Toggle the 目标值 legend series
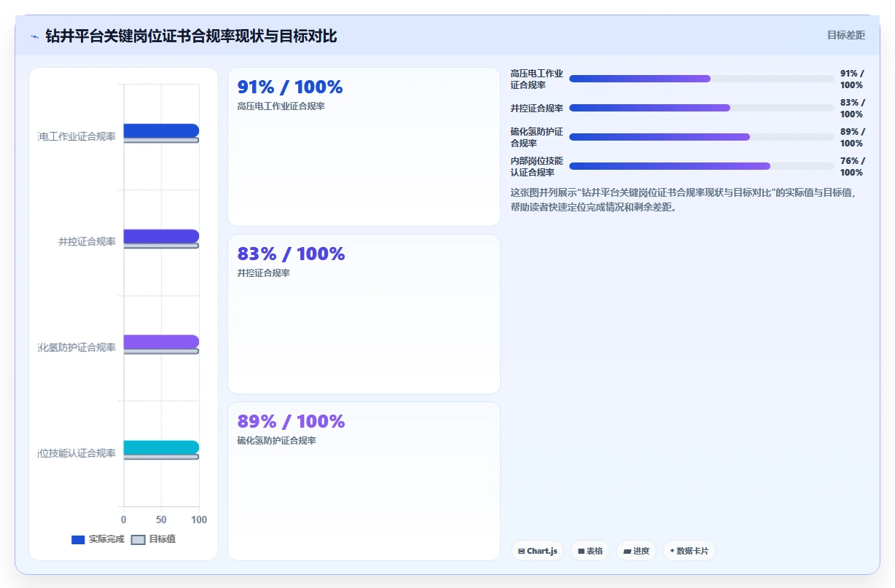 [153, 540]
